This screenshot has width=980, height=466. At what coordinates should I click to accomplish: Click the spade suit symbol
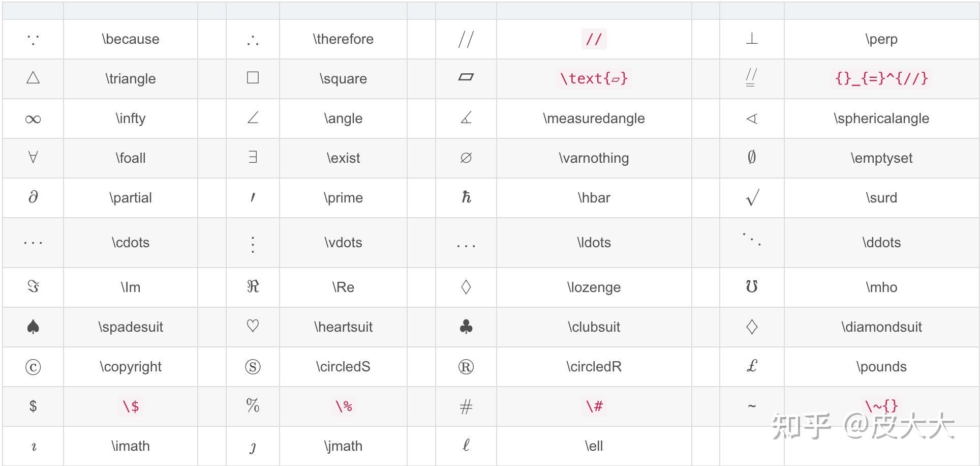pos(33,327)
